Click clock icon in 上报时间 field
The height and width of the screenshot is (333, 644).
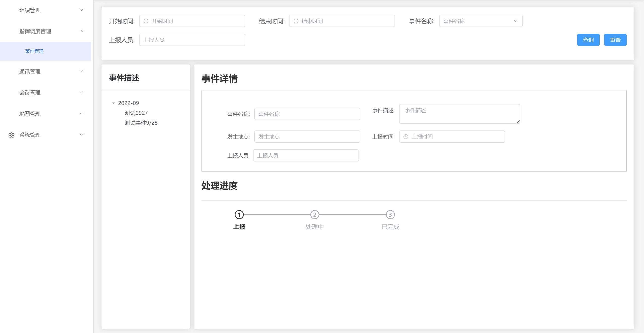[406, 137]
